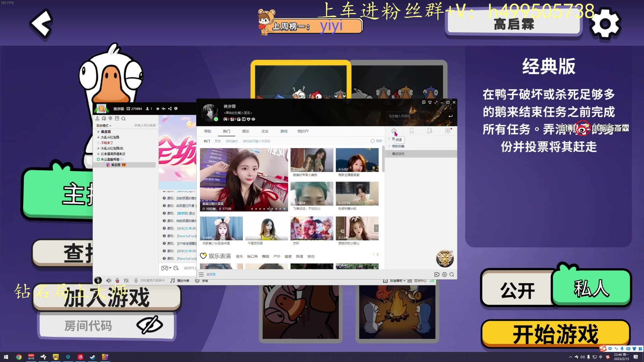Select 脱口秀 category in 娱乐表演
Image resolution: width=644 pixels, height=362 pixels.
tap(253, 256)
